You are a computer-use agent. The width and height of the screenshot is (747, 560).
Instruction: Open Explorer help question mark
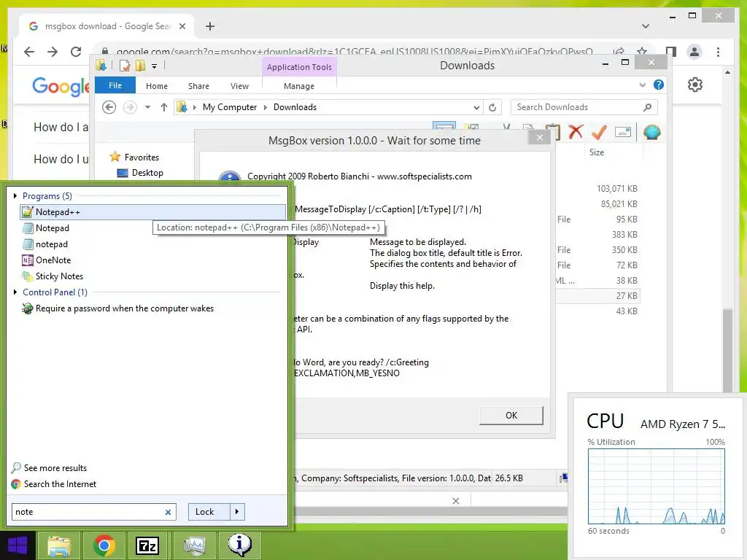coord(659,85)
